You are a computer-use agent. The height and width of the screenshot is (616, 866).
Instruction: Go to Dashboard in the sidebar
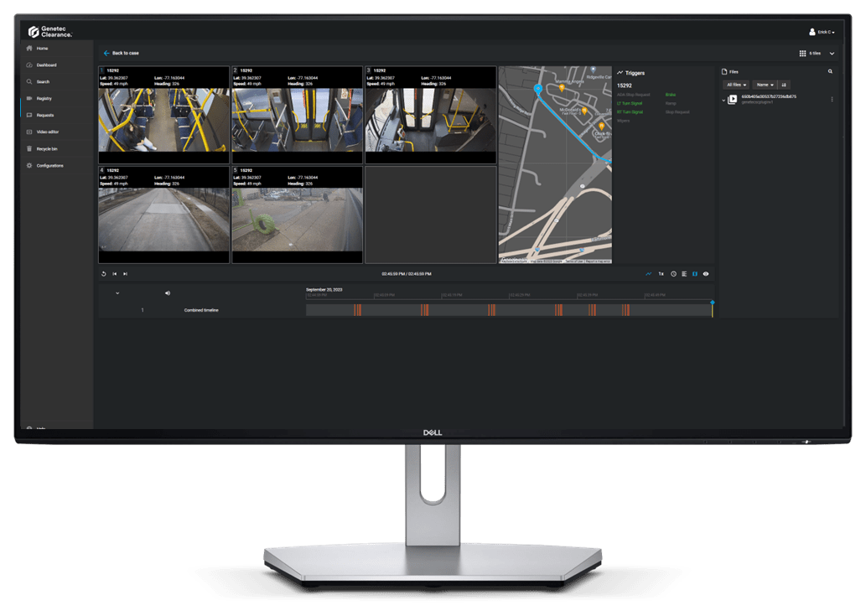(46, 65)
